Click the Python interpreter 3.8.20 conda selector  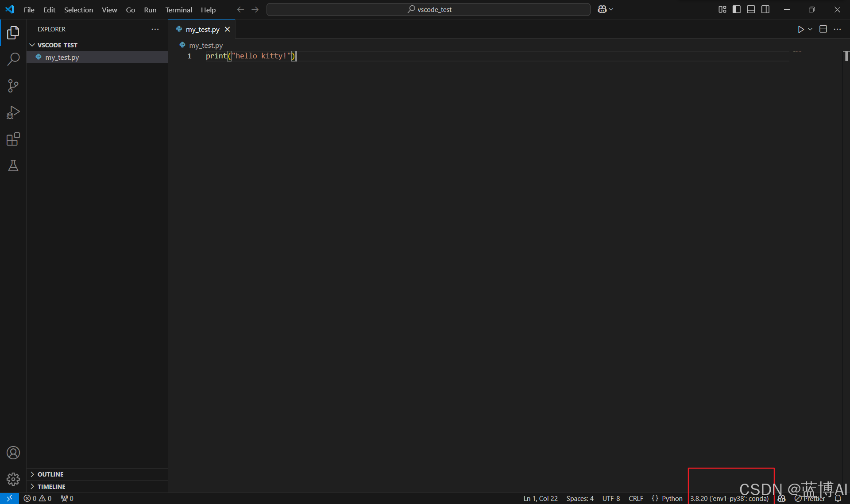pos(729,498)
